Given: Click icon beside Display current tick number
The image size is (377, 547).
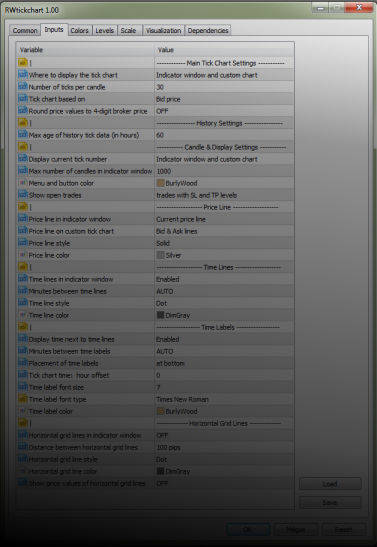Looking at the screenshot, I should [x=23, y=159].
